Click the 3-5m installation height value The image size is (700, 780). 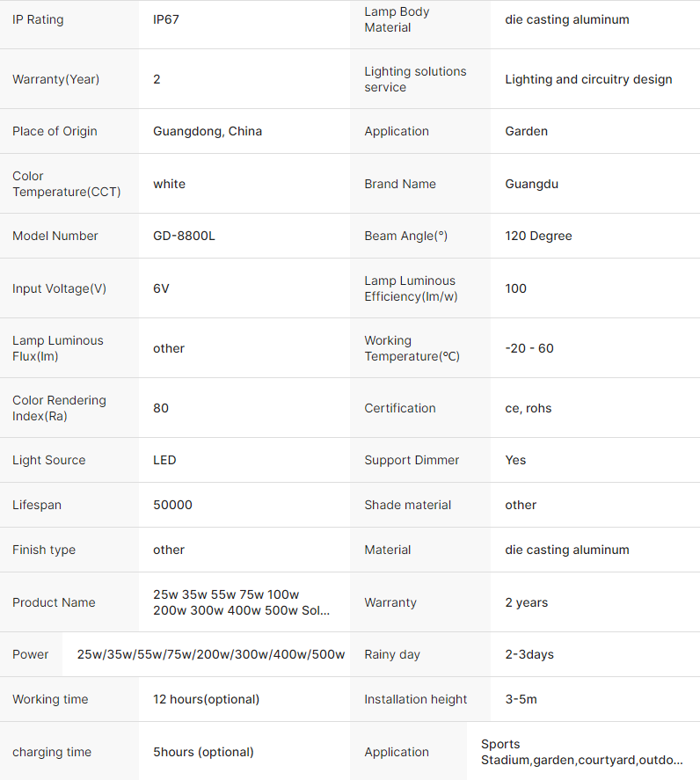[521, 699]
